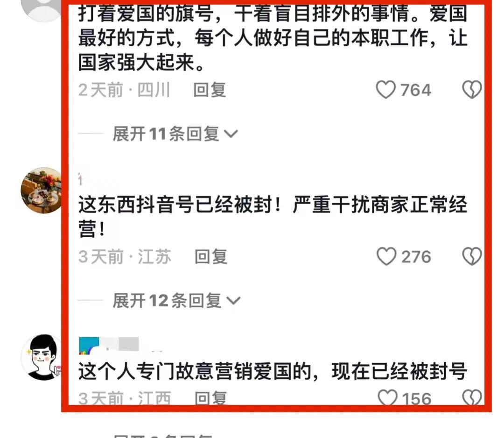Reply to the 2天前 四川 comment
Viewport: 504px width, 438px height.
point(210,90)
